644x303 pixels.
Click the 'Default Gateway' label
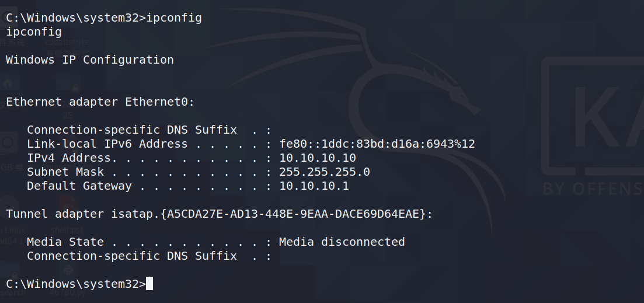(x=79, y=186)
